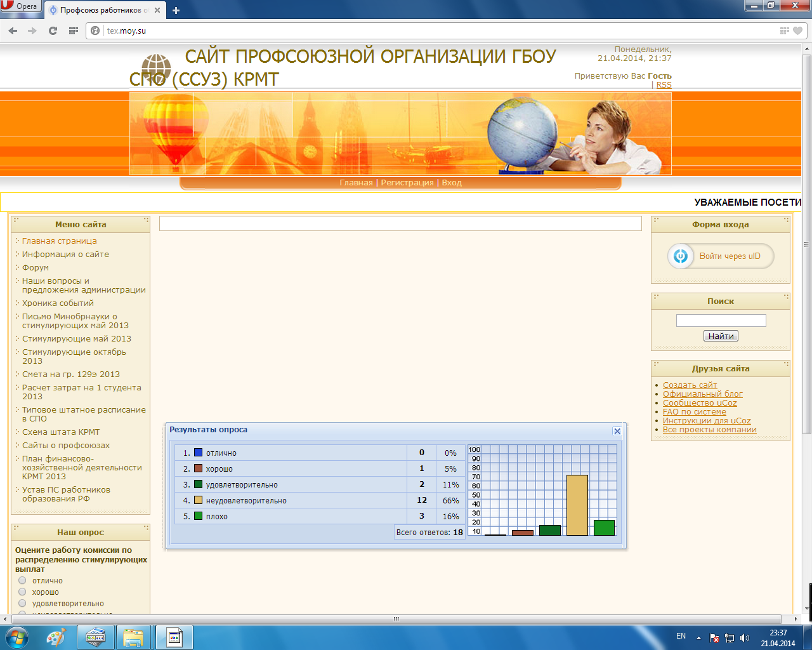This screenshot has width=812, height=650.
Task: Click the tan неудовлетворительно color swatch
Action: tap(198, 500)
